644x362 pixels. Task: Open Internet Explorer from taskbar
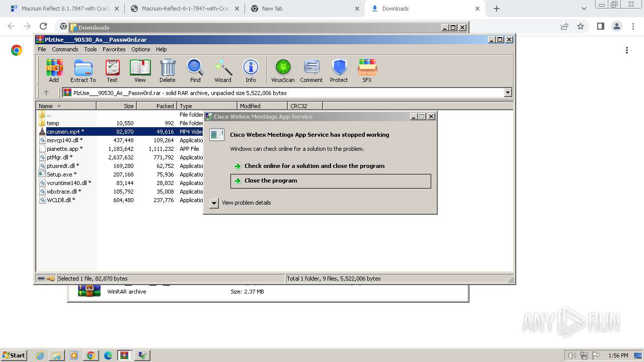tap(40, 355)
